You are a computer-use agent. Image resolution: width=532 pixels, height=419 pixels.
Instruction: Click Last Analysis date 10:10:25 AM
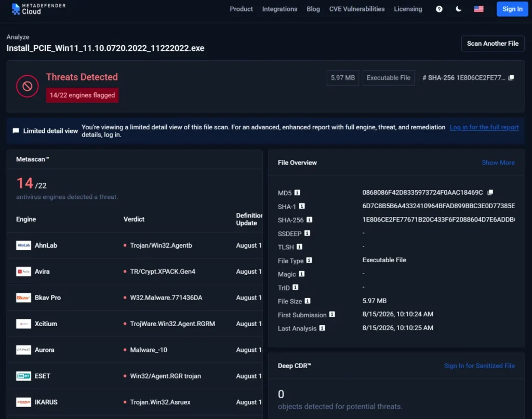[397, 328]
